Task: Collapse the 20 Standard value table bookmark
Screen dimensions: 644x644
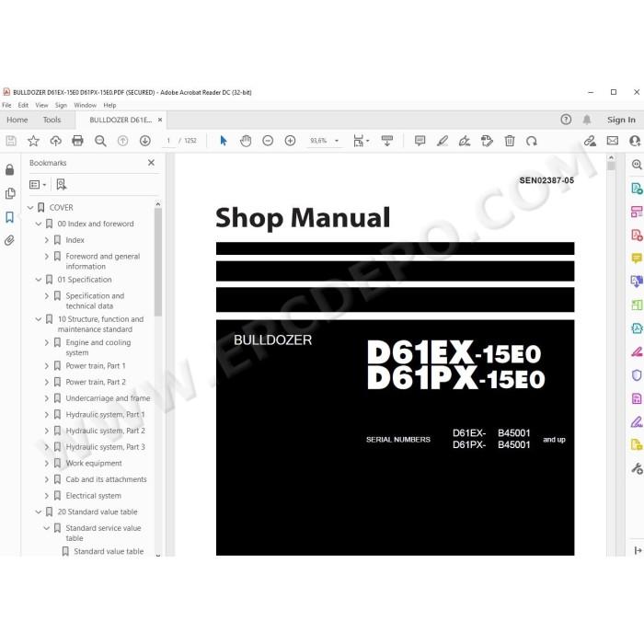Action: 39,512
